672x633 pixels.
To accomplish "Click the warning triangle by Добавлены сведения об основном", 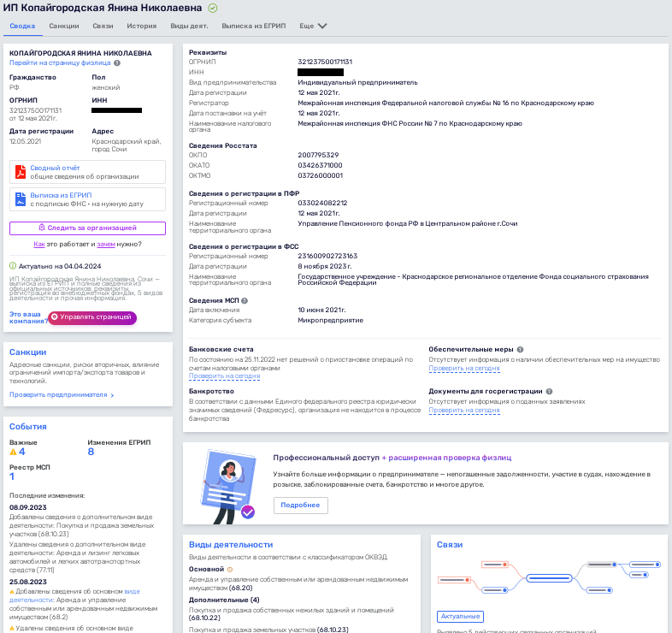I will pos(12,592).
